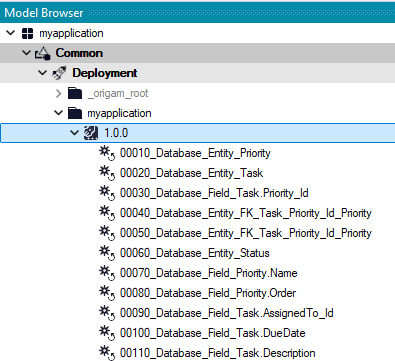Viewport: 395px width, 361px height.
Task: Select the _origam_root label
Action: tap(118, 93)
